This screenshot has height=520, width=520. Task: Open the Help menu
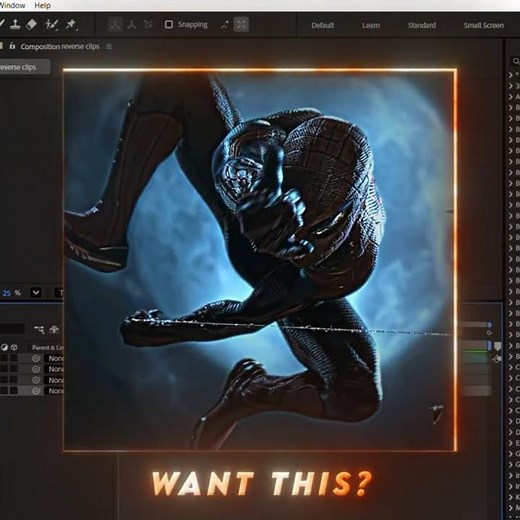point(42,5)
